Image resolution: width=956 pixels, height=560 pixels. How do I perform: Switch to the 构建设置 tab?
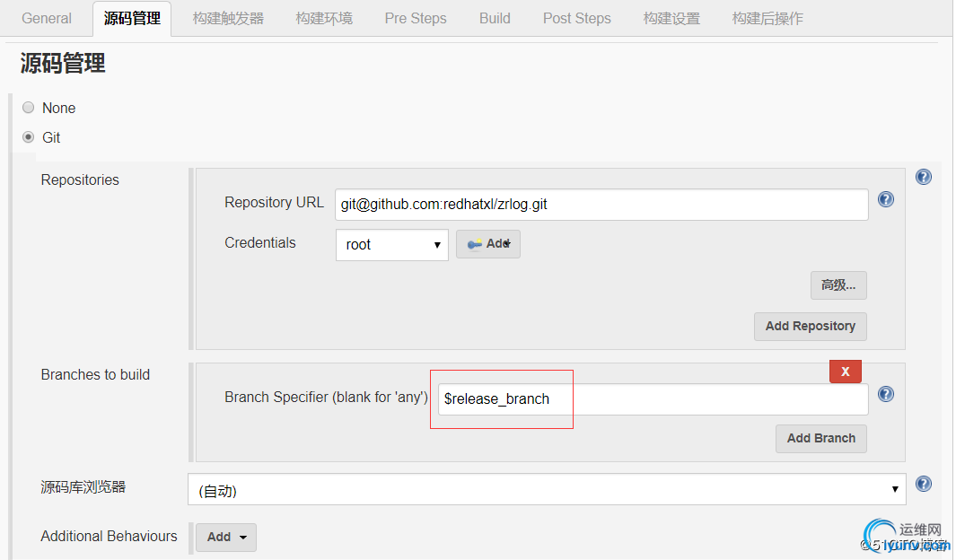671,18
